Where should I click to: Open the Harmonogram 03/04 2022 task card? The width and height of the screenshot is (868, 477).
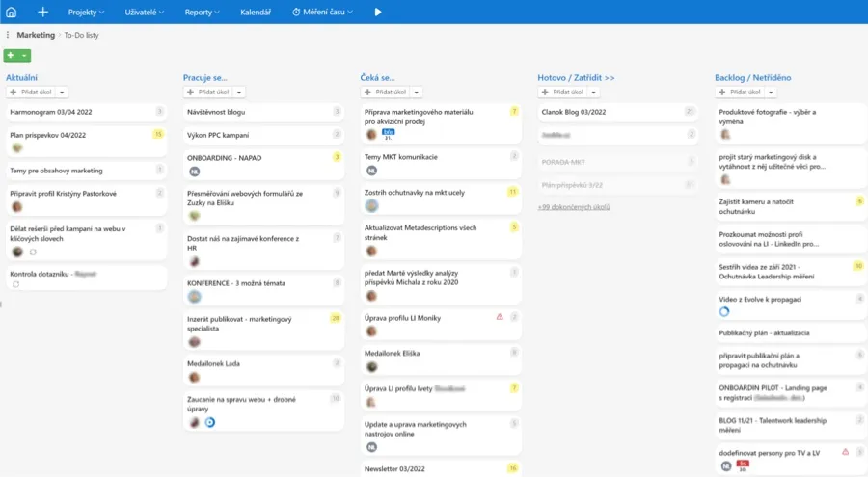pyautogui.click(x=87, y=112)
